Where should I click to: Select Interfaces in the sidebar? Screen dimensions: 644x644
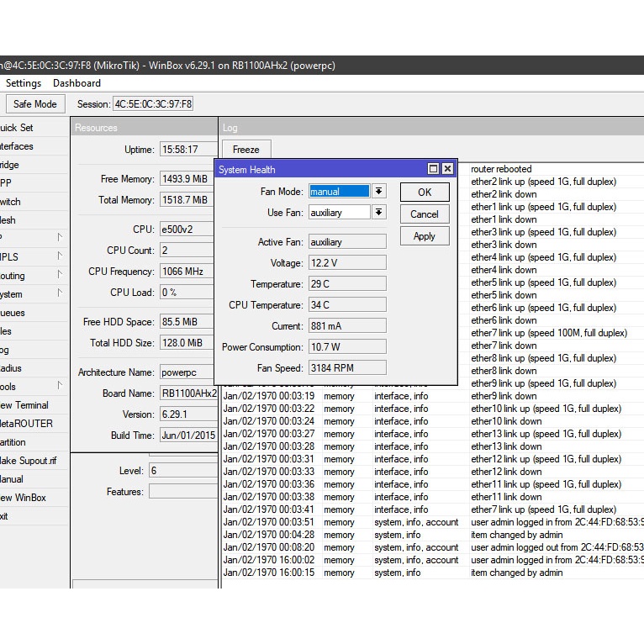pos(17,146)
